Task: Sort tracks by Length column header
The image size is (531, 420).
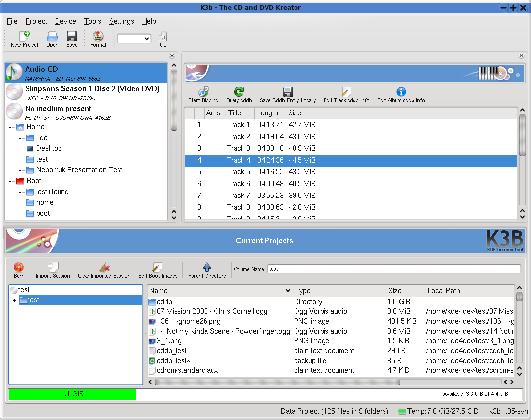Action: point(269,113)
